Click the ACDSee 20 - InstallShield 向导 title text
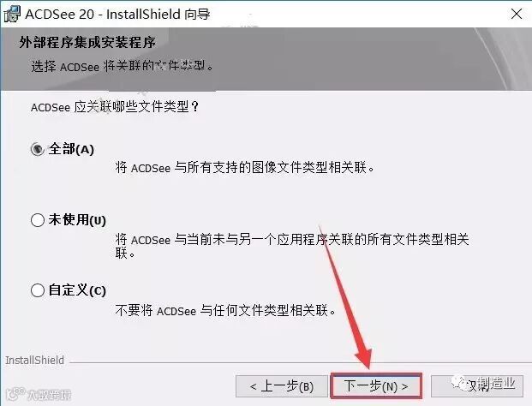532x406 pixels. click(117, 15)
